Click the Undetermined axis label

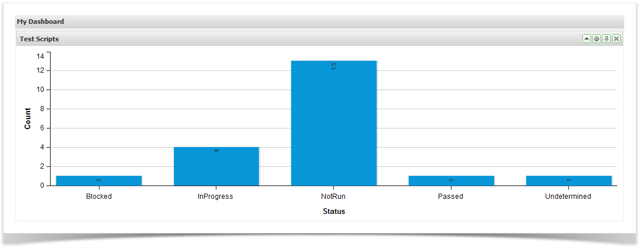click(x=568, y=197)
